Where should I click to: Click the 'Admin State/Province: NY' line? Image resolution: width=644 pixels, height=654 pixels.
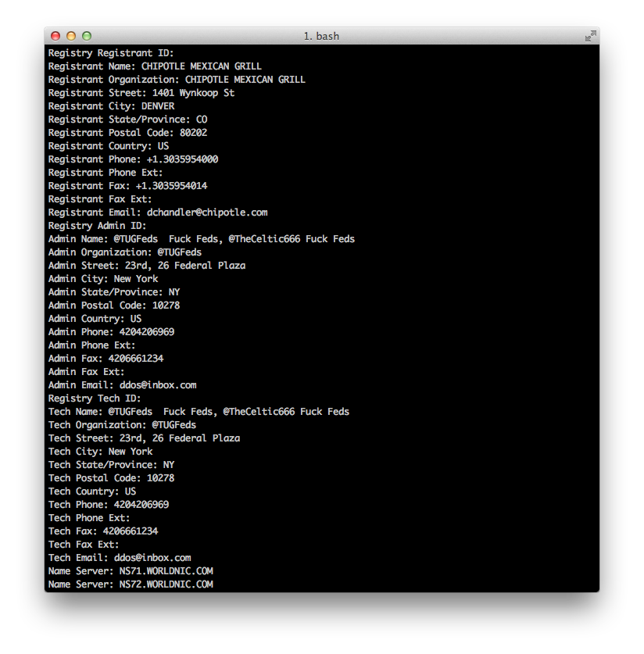pos(114,292)
